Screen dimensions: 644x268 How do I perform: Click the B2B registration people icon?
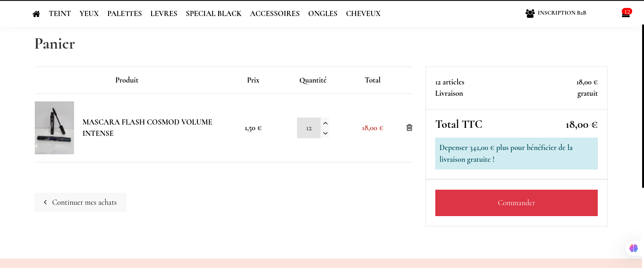pyautogui.click(x=530, y=14)
